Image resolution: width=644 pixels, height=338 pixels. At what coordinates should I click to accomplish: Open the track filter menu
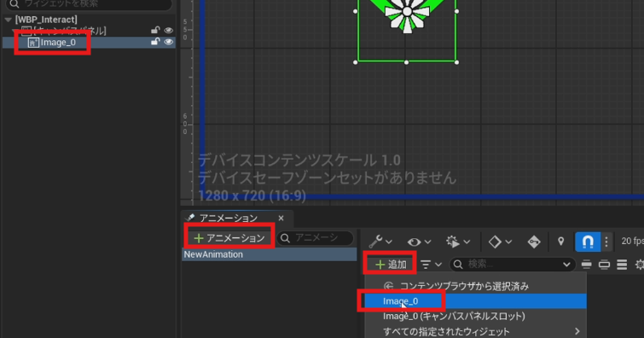click(431, 265)
